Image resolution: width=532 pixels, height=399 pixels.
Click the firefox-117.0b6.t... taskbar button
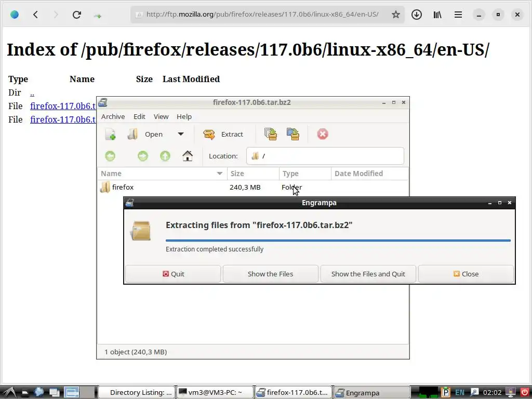(x=293, y=393)
